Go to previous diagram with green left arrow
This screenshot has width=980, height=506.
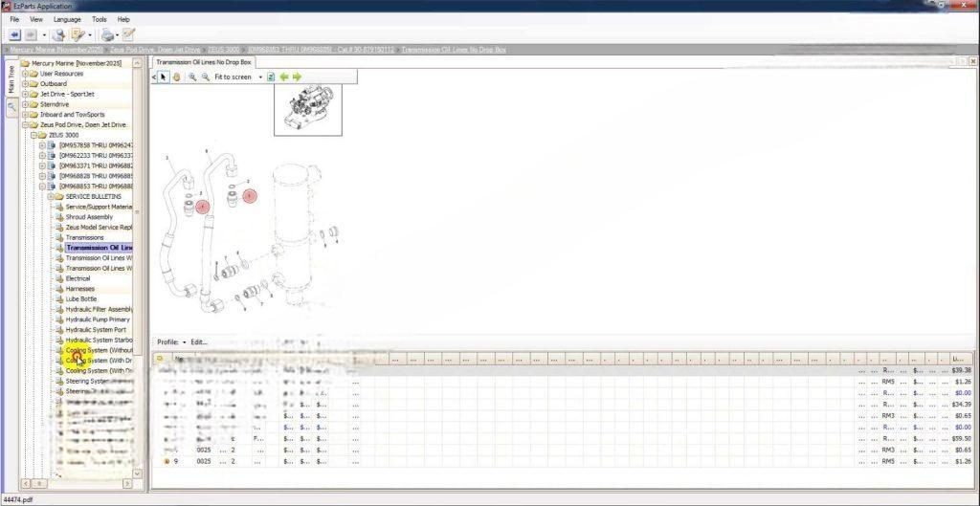284,77
